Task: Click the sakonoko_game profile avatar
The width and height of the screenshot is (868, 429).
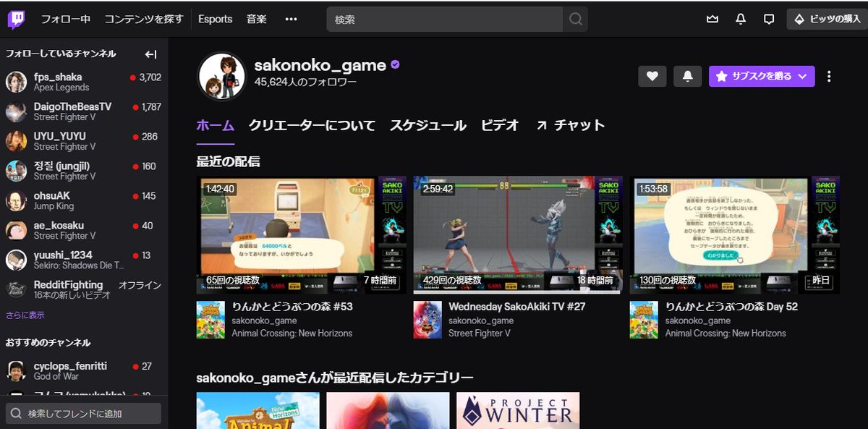Action: [x=221, y=75]
